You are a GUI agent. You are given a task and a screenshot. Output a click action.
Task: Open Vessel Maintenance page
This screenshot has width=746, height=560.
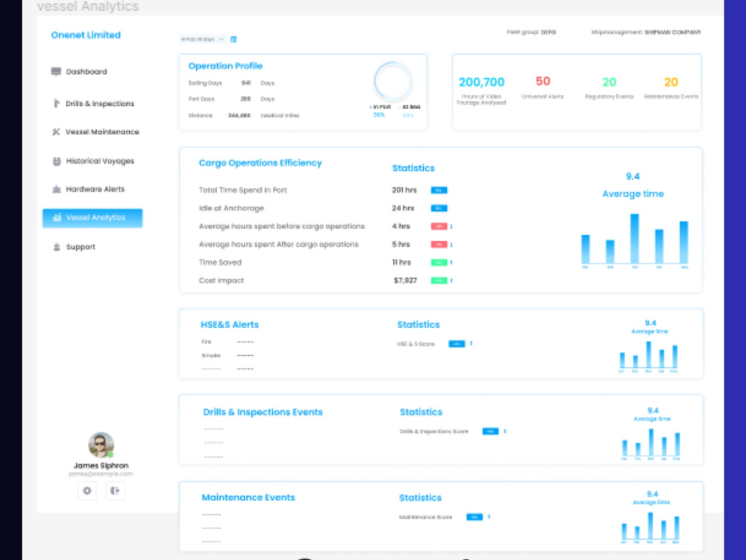point(95,132)
